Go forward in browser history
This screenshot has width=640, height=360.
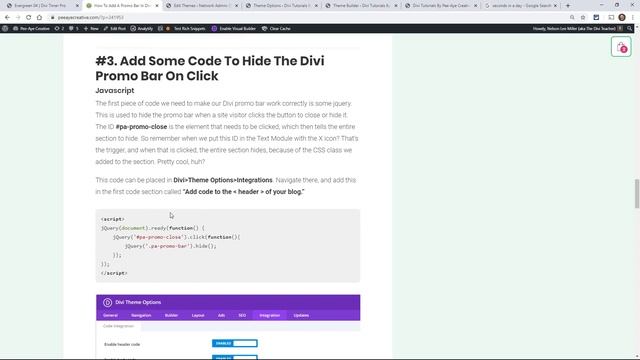[x=18, y=18]
